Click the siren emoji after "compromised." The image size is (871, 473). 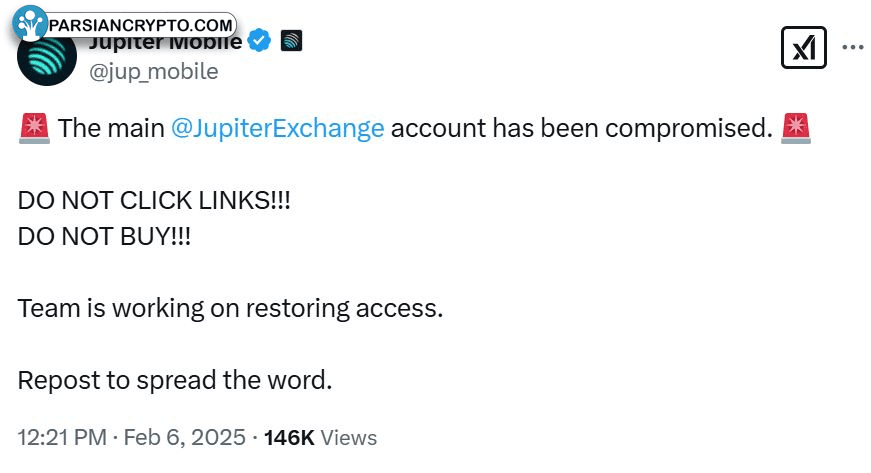click(795, 128)
